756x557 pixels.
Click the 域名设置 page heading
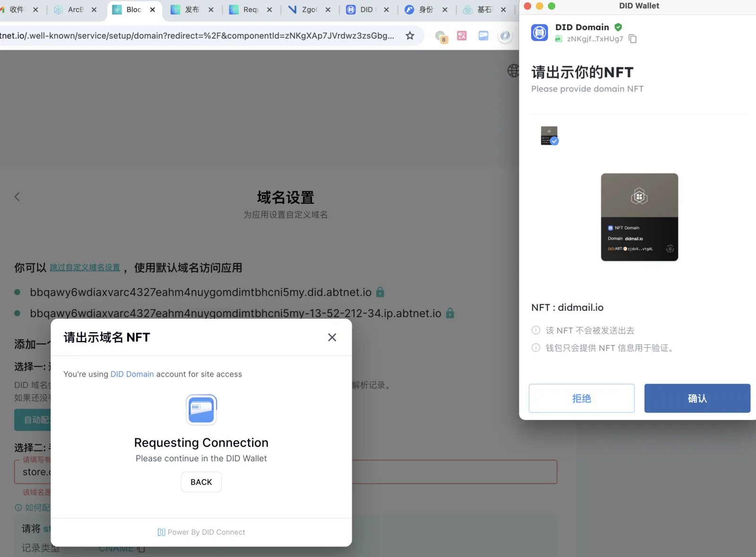286,197
